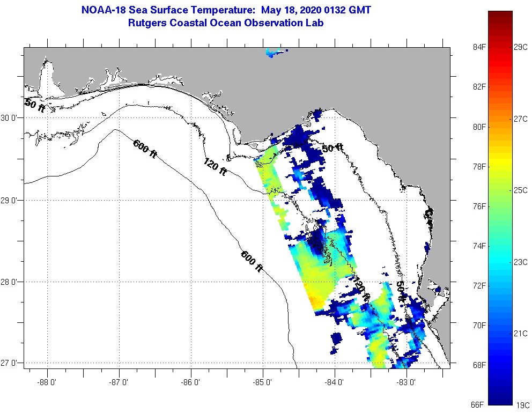Click the -85 0' longitude axis label
The image size is (532, 413).
pos(263,382)
